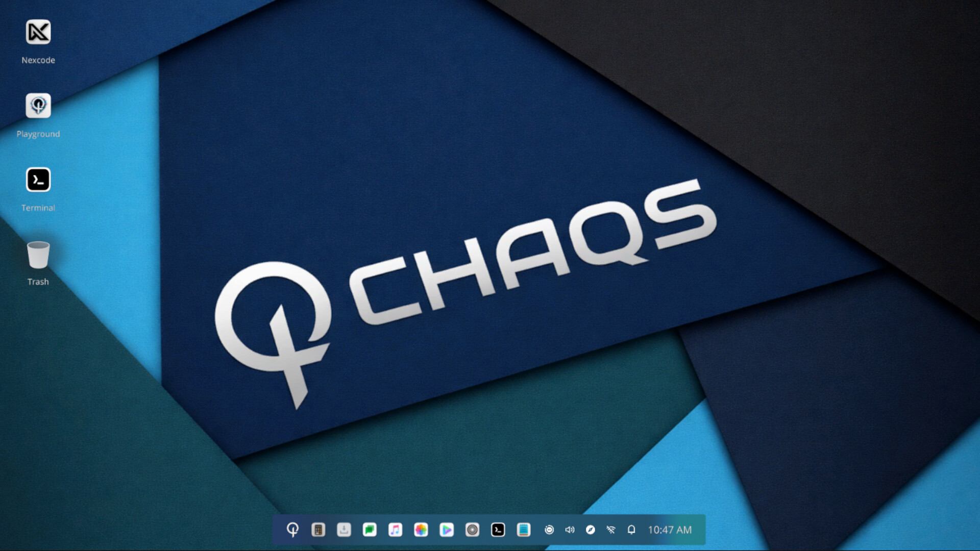Image resolution: width=980 pixels, height=551 pixels.
Task: Open the Playground desktop shortcut
Action: 38,106
